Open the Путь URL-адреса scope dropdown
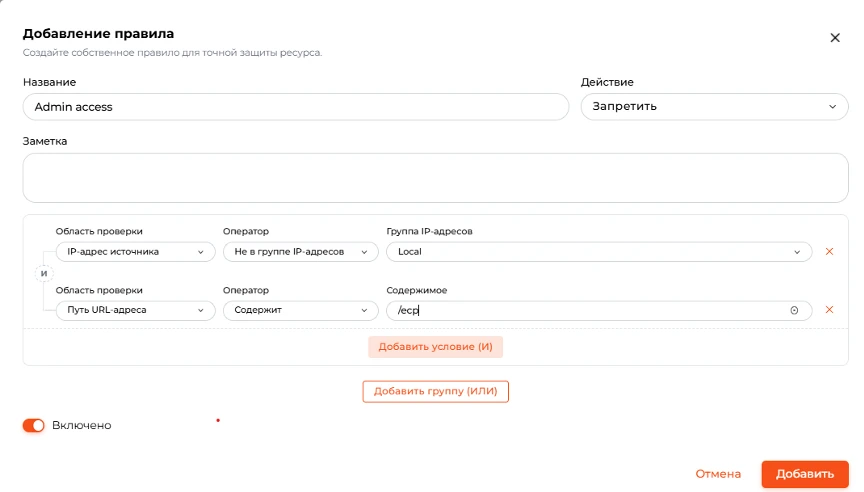This screenshot has width=864, height=492. coord(136,310)
